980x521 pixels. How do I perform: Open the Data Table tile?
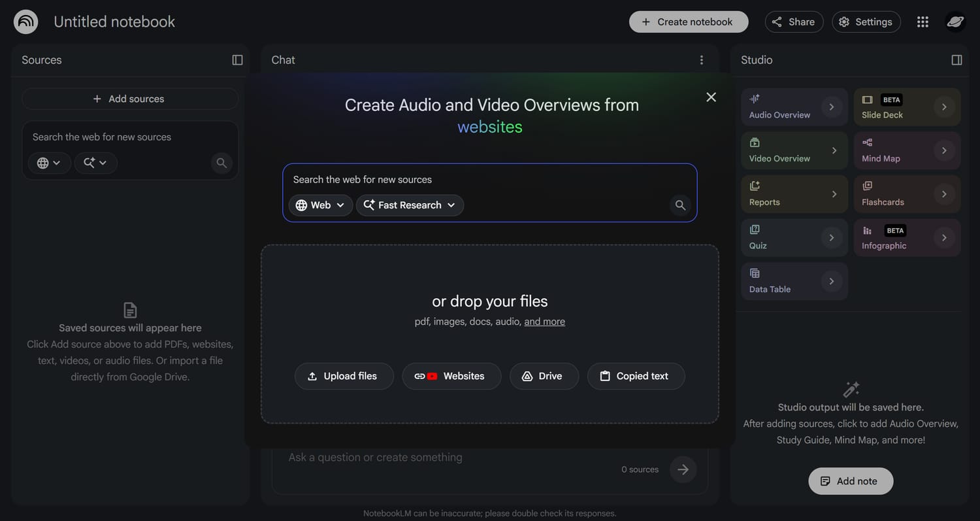[x=794, y=281]
